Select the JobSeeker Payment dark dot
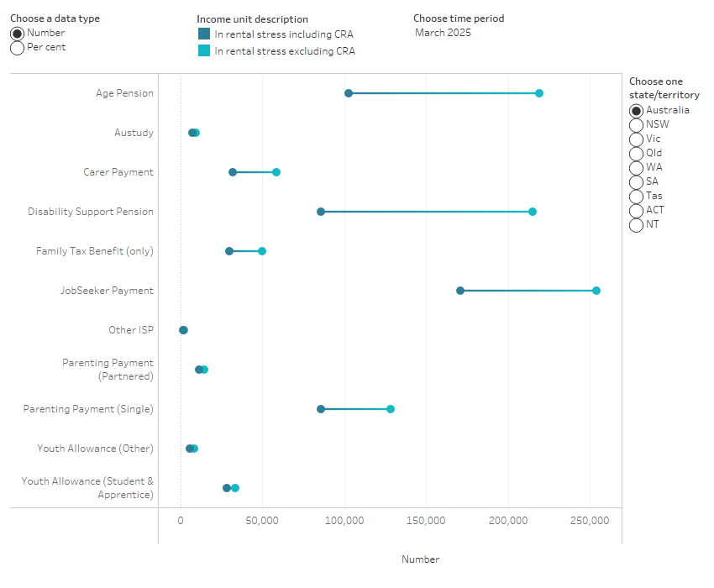The height and width of the screenshot is (588, 714). click(459, 290)
